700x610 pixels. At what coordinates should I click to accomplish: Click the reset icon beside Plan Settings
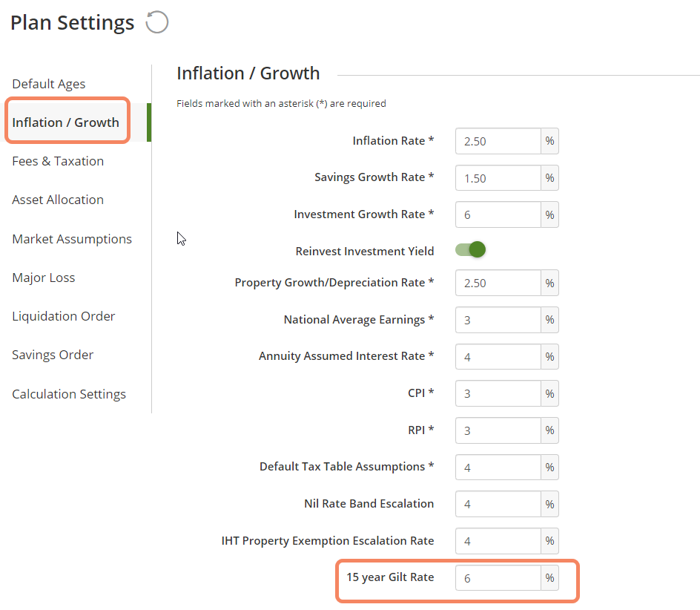point(156,22)
